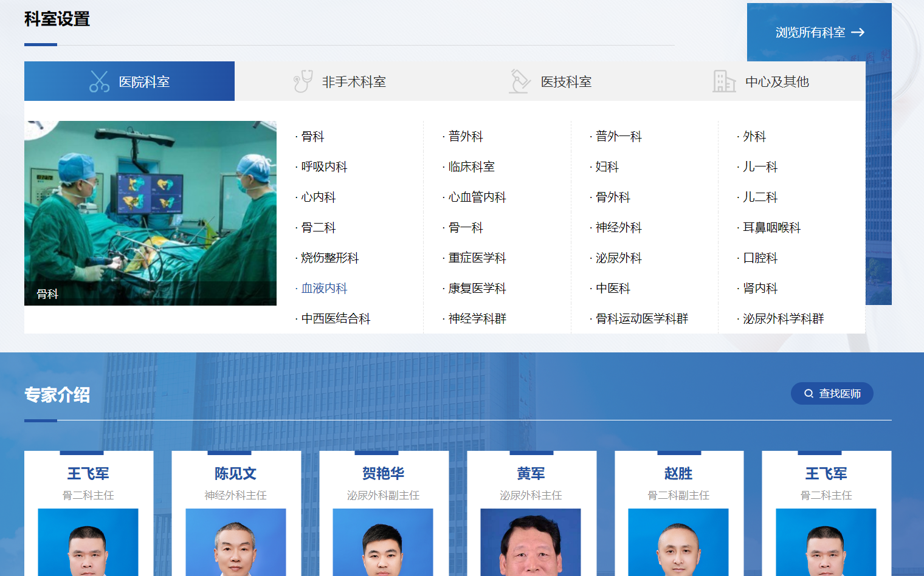Open 陈见文 expert profile name
Viewport: 924px width, 576px height.
[236, 473]
